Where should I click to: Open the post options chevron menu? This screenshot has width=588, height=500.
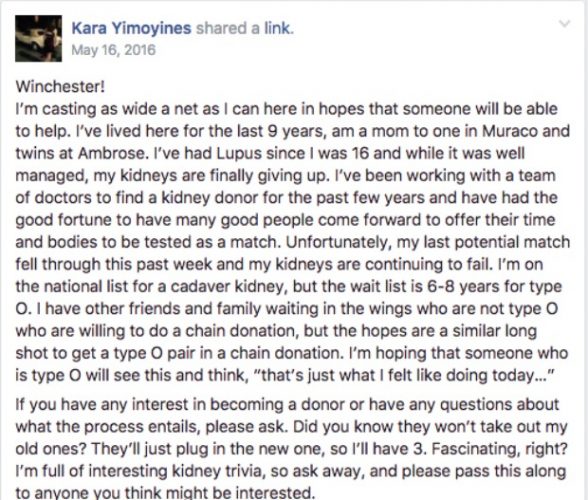(564, 24)
